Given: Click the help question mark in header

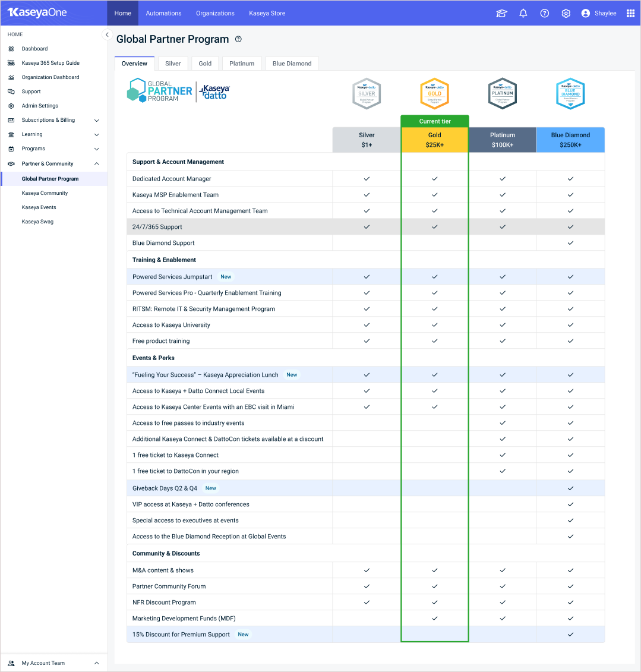Looking at the screenshot, I should click(545, 13).
